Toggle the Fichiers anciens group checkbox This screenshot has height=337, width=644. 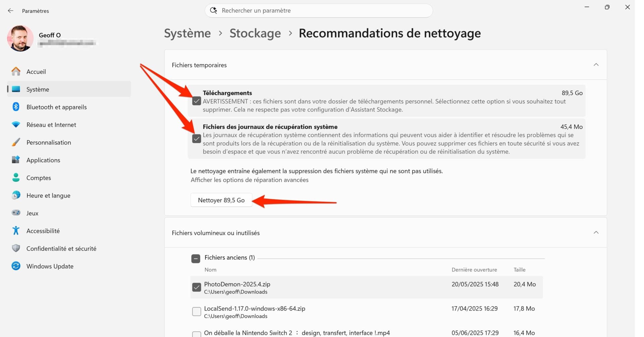[x=196, y=258]
